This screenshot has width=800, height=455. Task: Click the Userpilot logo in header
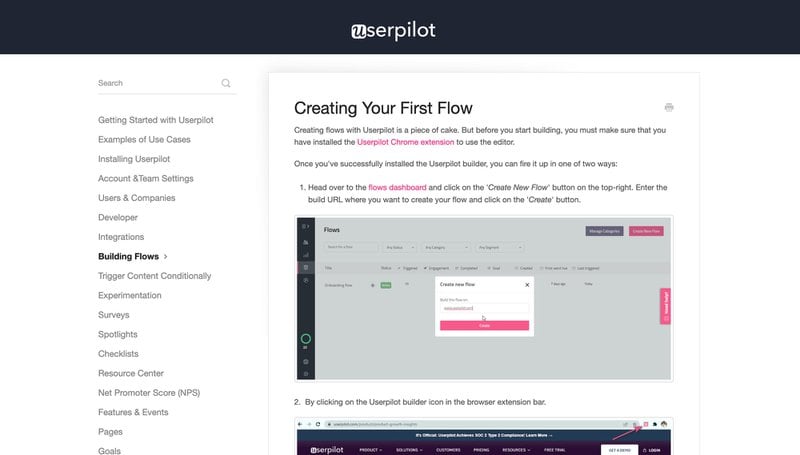[393, 31]
